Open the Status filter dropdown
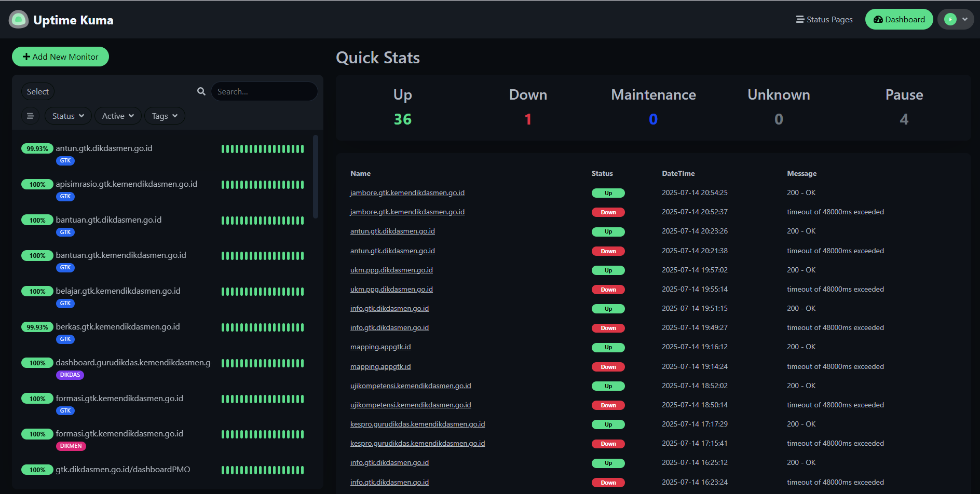 point(68,116)
